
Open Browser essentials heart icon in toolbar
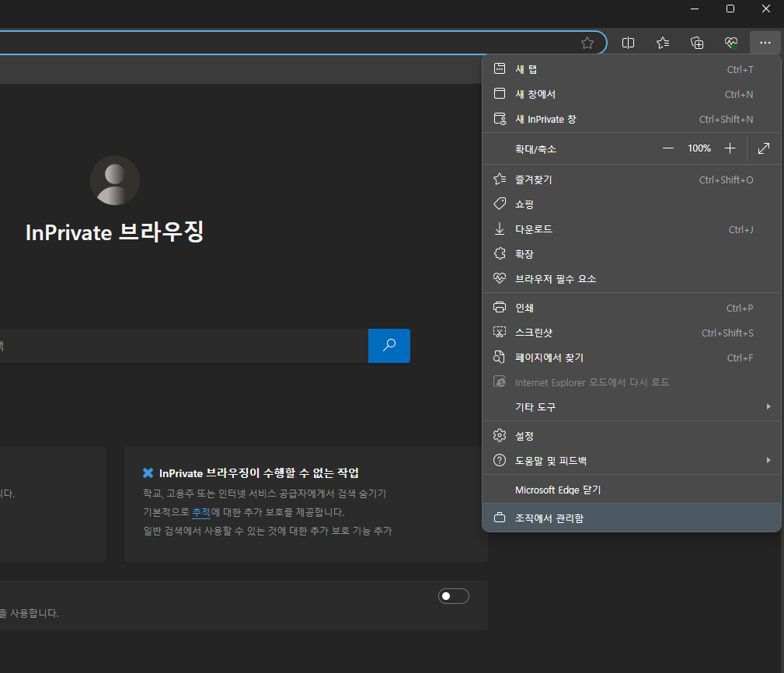click(x=731, y=43)
